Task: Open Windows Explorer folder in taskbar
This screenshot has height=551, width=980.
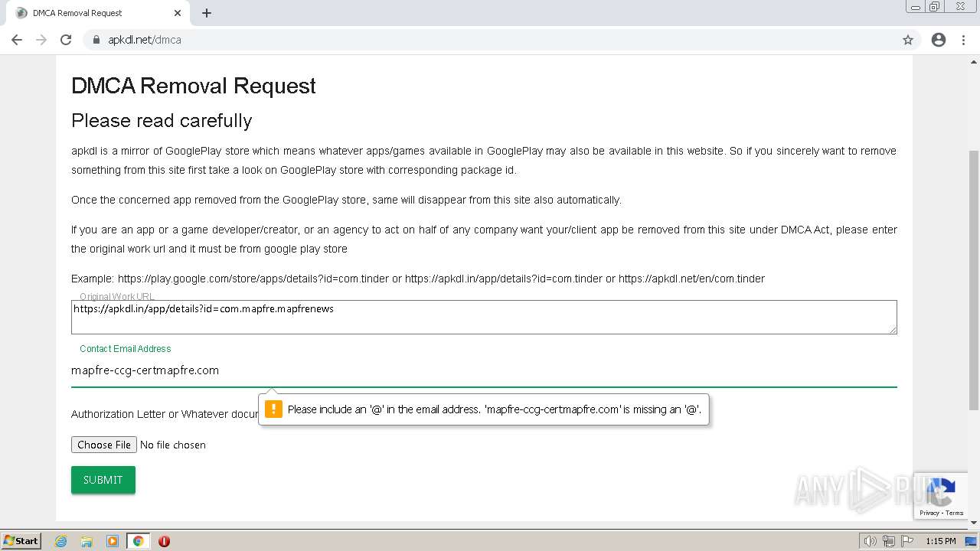Action: (x=87, y=541)
